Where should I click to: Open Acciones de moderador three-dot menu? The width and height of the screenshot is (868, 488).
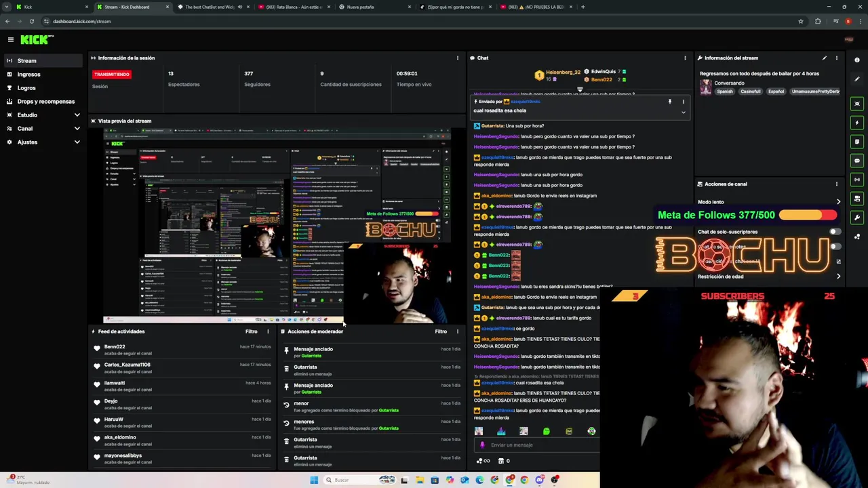pyautogui.click(x=457, y=331)
